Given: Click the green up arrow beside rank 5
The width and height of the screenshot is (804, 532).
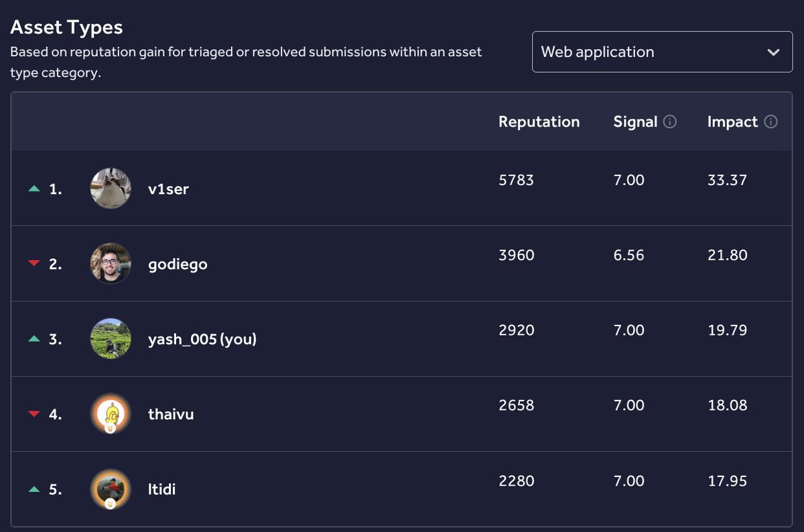Looking at the screenshot, I should pos(34,490).
